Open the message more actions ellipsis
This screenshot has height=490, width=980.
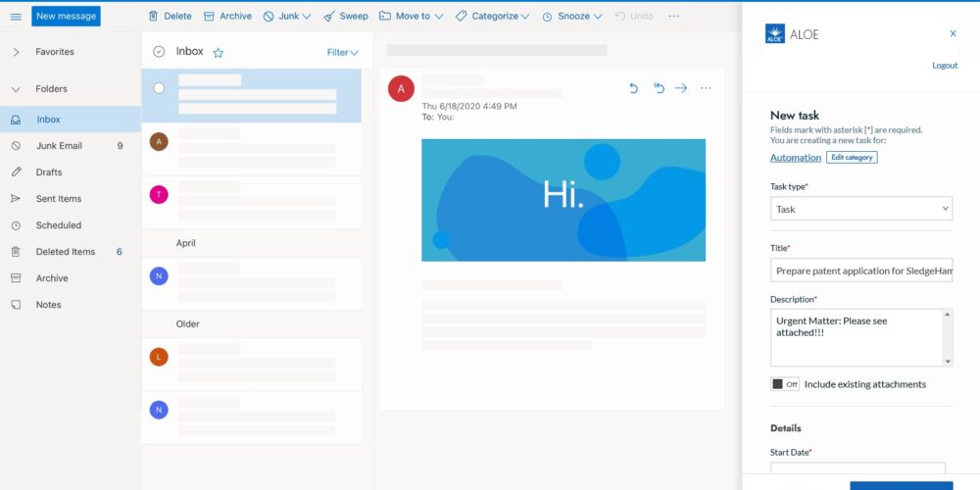pos(706,88)
